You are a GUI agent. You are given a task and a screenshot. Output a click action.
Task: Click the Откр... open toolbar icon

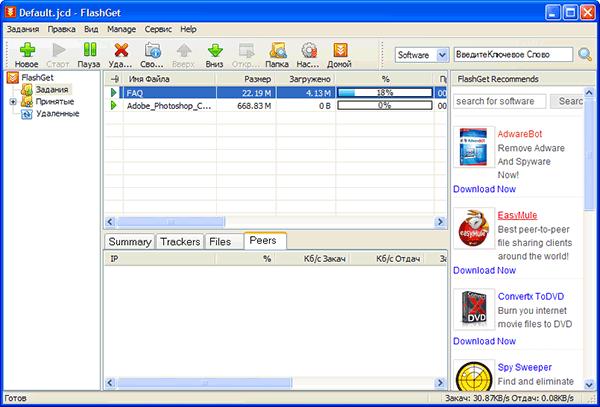click(x=246, y=50)
